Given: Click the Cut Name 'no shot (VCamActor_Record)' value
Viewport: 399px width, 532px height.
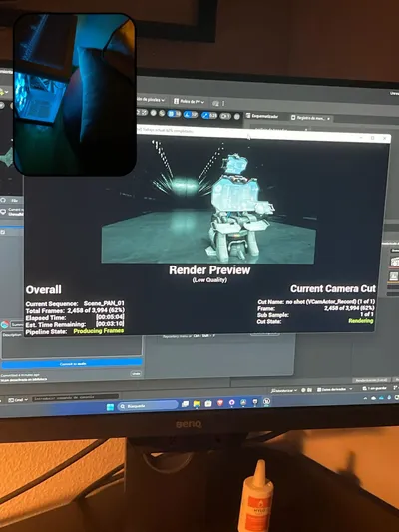Looking at the screenshot, I should [322, 301].
